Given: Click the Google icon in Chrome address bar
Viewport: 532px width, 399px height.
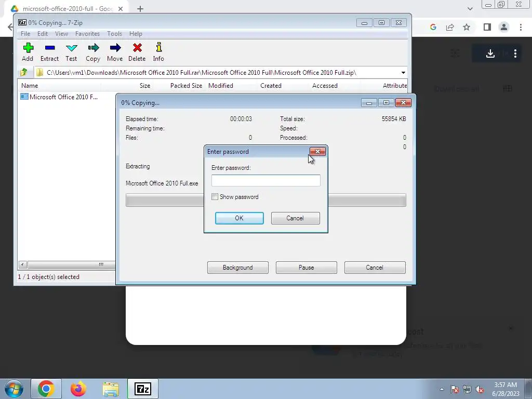Looking at the screenshot, I should point(433,27).
